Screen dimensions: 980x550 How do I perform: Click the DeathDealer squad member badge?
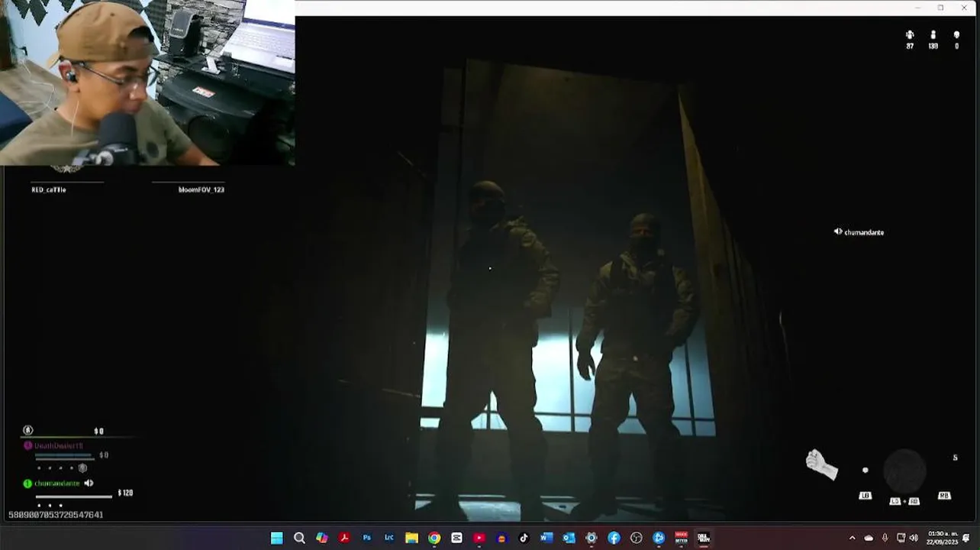pos(28,445)
